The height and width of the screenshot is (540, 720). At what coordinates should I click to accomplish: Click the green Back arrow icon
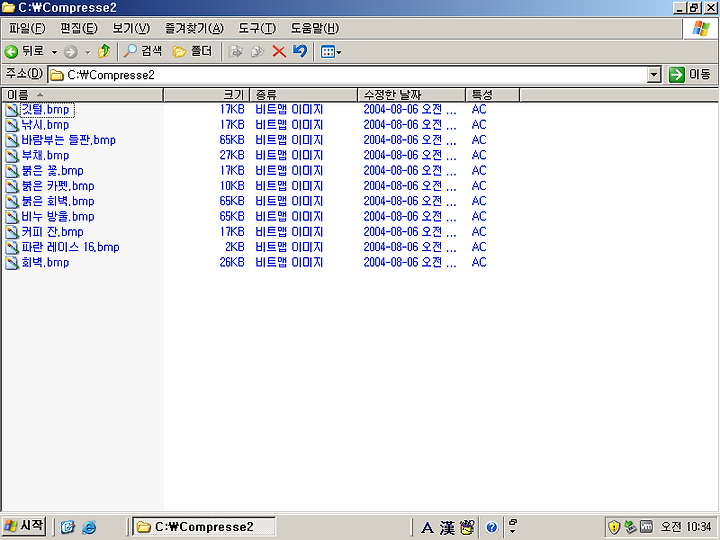11,51
